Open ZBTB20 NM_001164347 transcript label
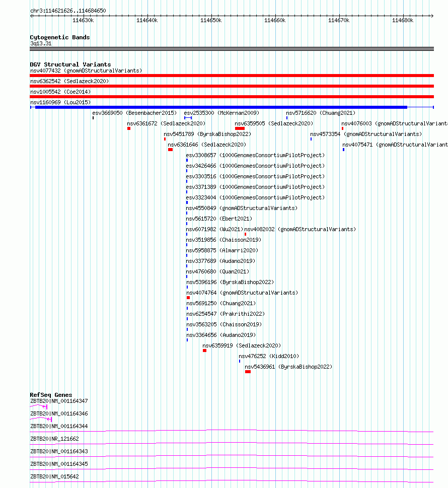The height and width of the screenshot is (488, 448). (x=59, y=401)
